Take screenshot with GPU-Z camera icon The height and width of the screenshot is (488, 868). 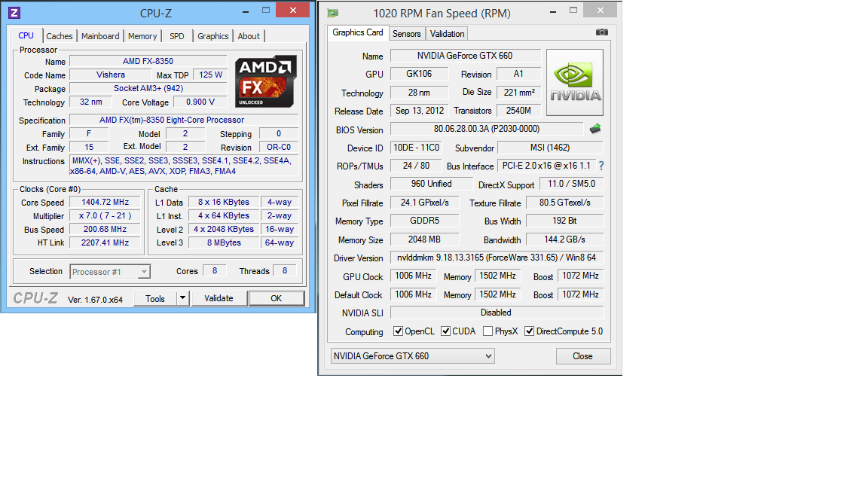602,32
